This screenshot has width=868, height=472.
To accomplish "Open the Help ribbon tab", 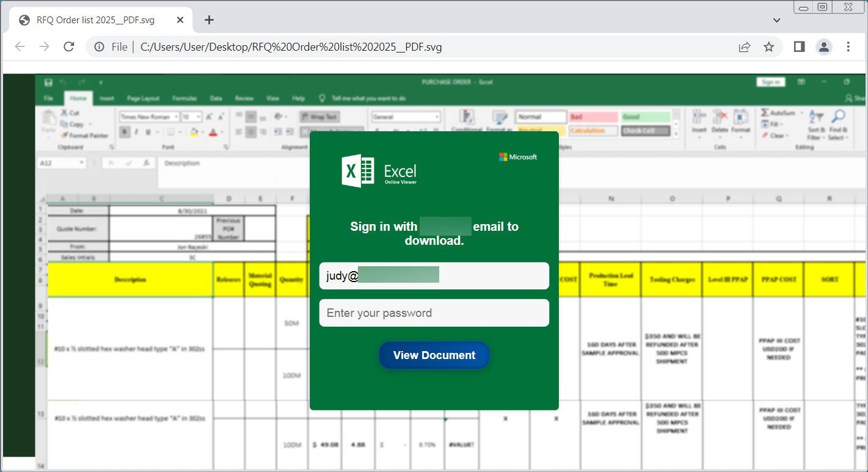I will pos(298,98).
